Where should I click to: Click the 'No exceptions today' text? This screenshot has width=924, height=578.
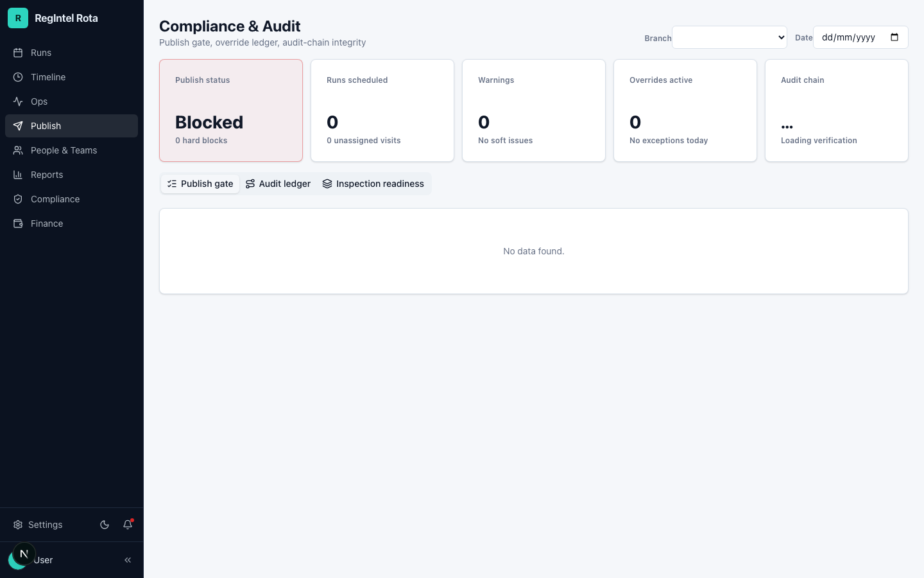(669, 141)
